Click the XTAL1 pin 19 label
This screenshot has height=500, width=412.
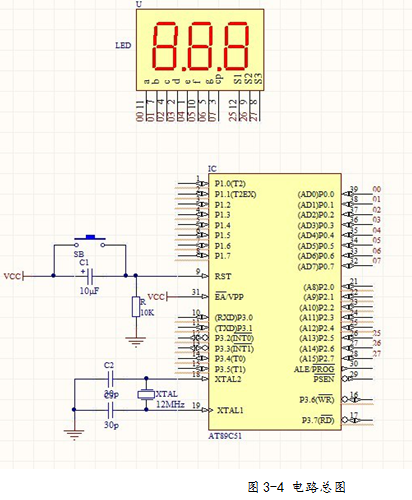(x=230, y=410)
